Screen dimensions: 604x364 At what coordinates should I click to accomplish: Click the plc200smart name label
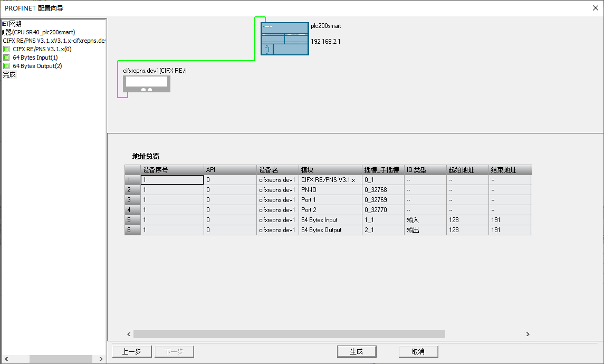coord(326,26)
